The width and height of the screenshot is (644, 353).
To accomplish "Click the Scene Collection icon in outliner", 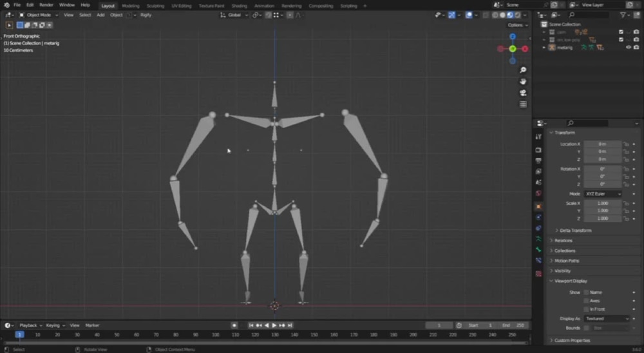I will [x=544, y=24].
